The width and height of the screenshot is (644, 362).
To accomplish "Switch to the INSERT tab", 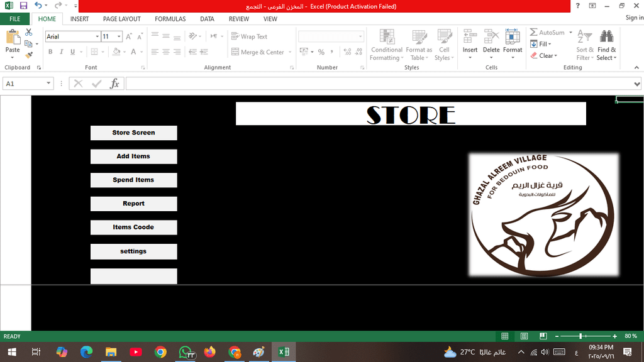I will coord(79,19).
